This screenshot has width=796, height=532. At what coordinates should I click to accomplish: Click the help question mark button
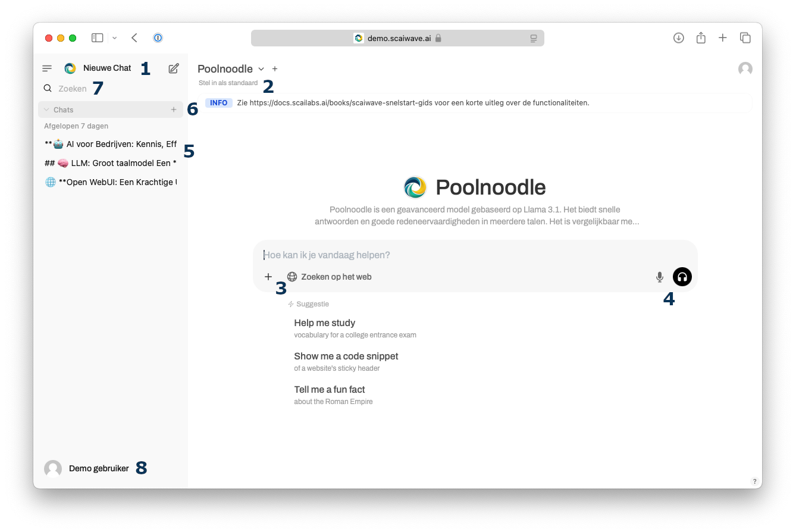click(x=754, y=481)
